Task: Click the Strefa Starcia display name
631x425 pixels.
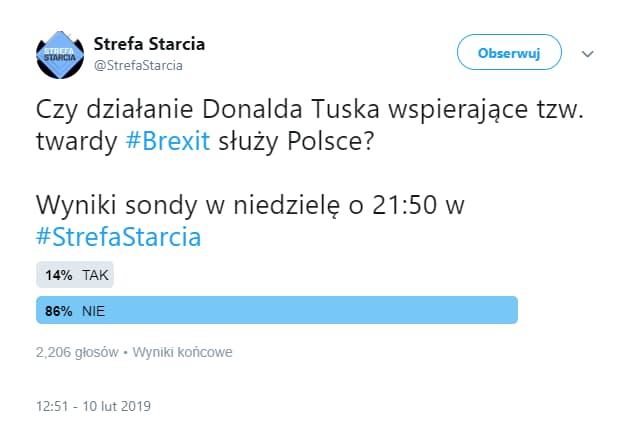Action: tap(149, 43)
